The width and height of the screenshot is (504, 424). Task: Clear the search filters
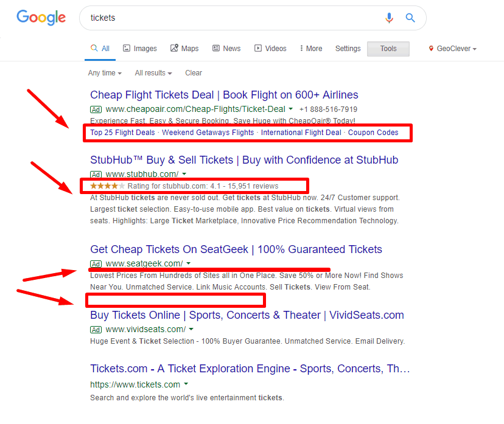(194, 73)
